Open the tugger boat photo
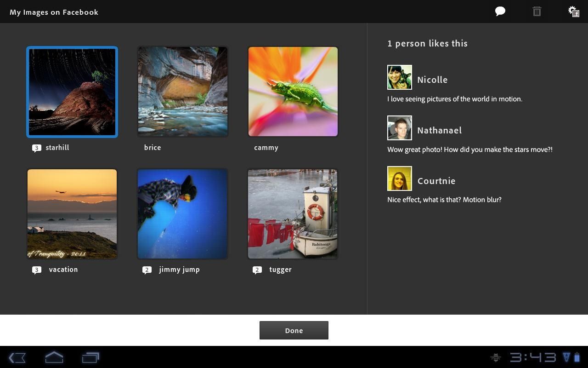 [293, 213]
